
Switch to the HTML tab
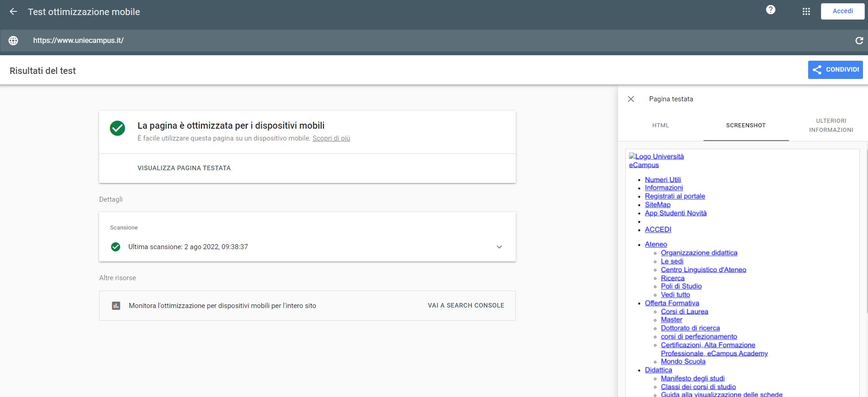pos(660,125)
